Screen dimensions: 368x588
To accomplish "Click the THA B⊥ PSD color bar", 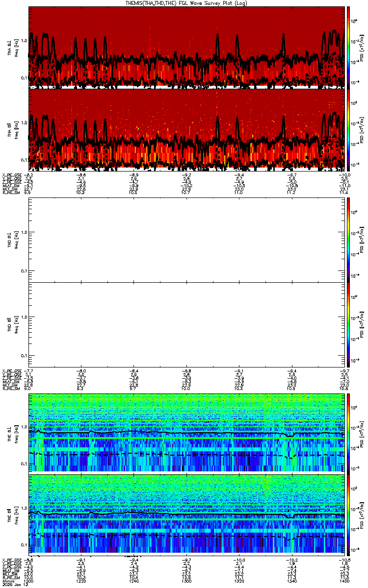I will [x=349, y=47].
